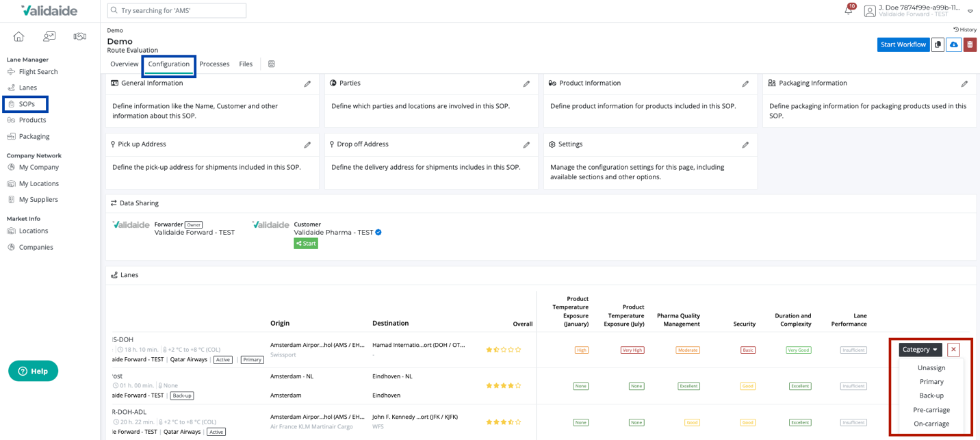
Task: Copy the SOP using duplicate icon
Action: click(x=938, y=44)
